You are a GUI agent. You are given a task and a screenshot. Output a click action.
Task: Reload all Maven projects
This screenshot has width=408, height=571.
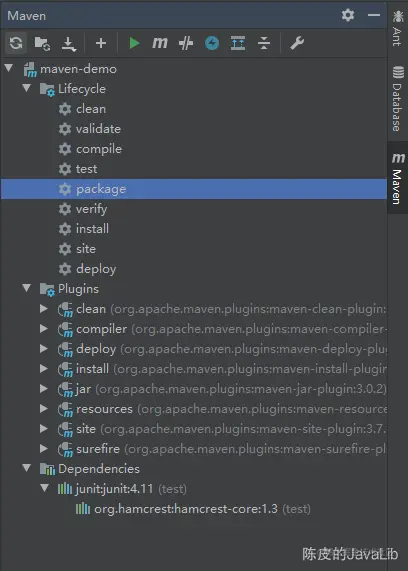point(16,43)
